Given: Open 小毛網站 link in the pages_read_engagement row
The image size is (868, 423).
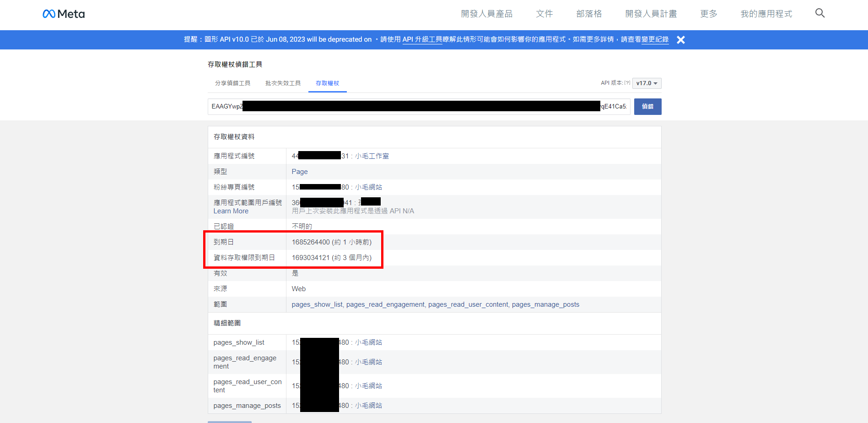Looking at the screenshot, I should click(369, 362).
